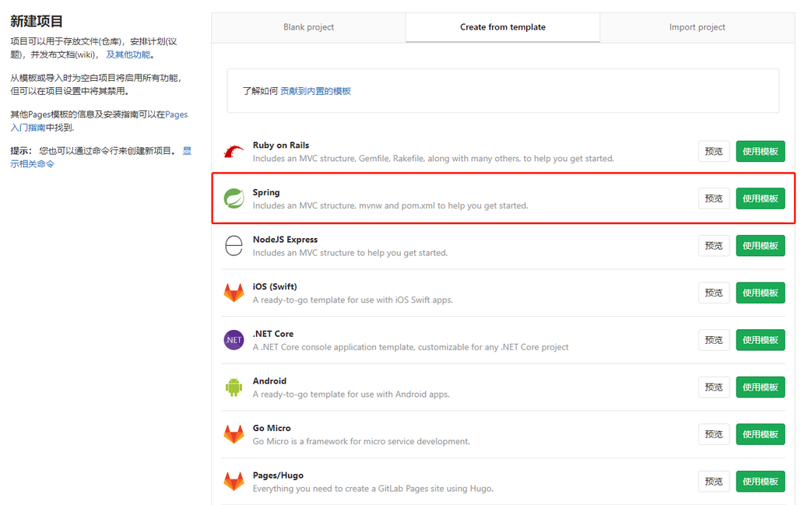Click the Pages/Hugo title text
Viewport: 812px width, 505px height.
(x=278, y=475)
